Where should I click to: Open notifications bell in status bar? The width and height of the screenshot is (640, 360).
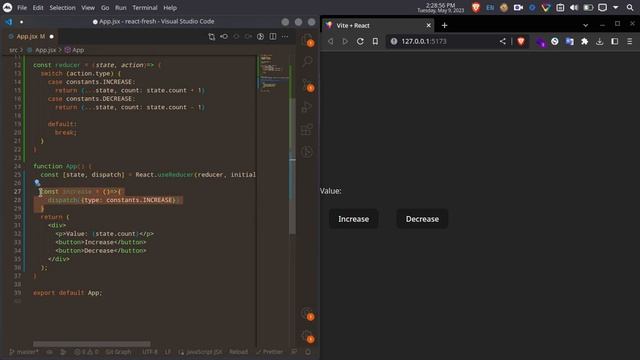coord(308,352)
